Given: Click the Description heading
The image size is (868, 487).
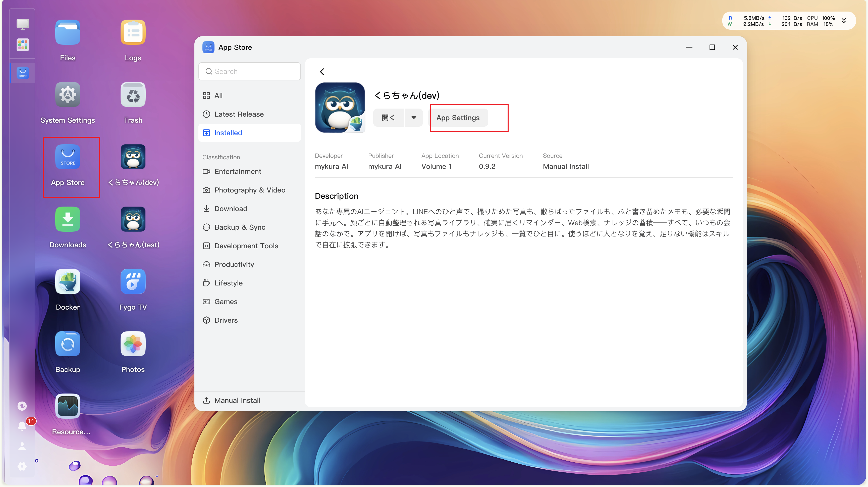Looking at the screenshot, I should (x=336, y=196).
